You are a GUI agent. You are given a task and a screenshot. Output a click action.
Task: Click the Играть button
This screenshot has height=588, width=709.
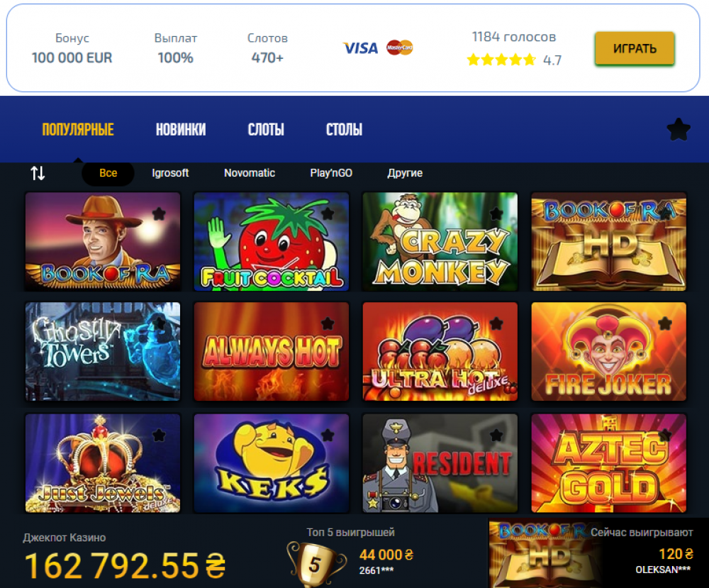635,48
